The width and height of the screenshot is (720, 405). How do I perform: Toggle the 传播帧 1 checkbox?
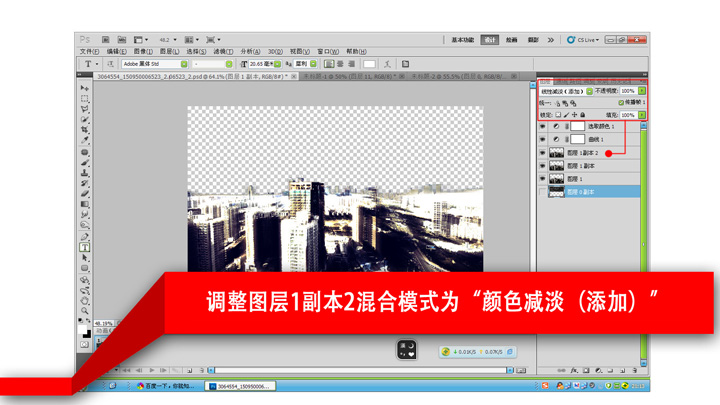pos(621,102)
